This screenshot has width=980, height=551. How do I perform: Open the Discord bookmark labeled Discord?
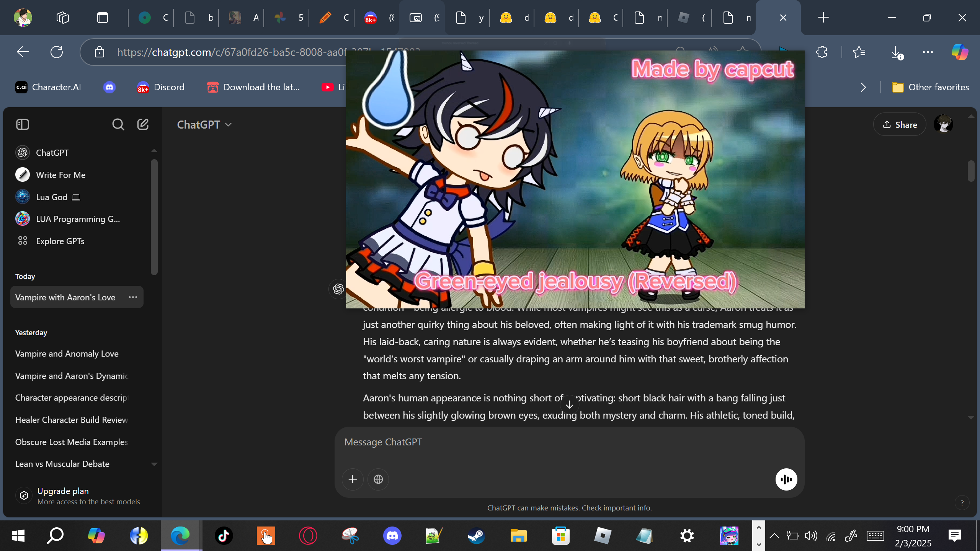click(161, 87)
